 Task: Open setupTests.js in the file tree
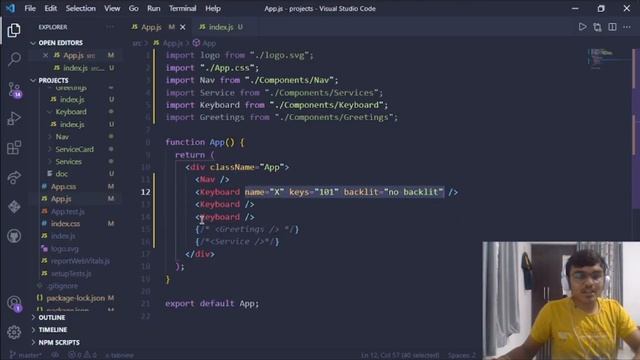[71, 273]
